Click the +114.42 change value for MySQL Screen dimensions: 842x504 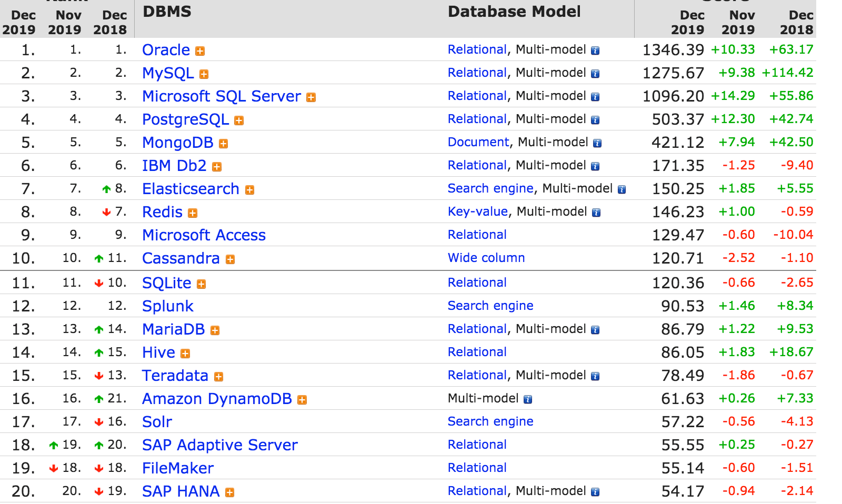point(788,73)
